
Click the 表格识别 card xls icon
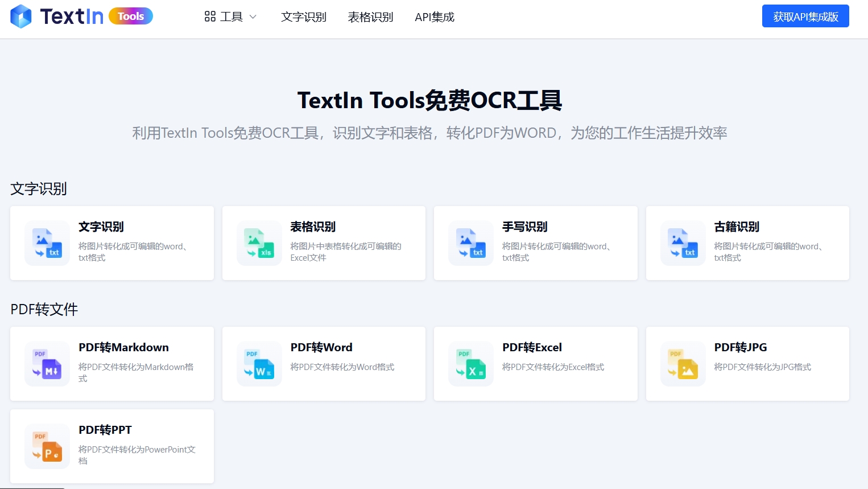(259, 243)
